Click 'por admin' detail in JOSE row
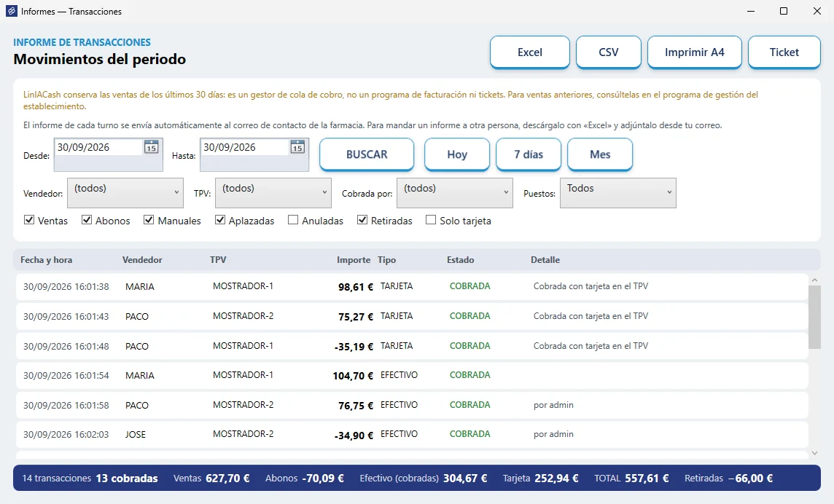Viewport: 834px width, 504px height. [553, 434]
